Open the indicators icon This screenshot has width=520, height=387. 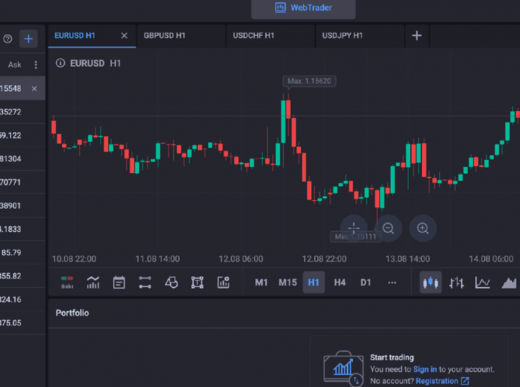click(x=93, y=283)
